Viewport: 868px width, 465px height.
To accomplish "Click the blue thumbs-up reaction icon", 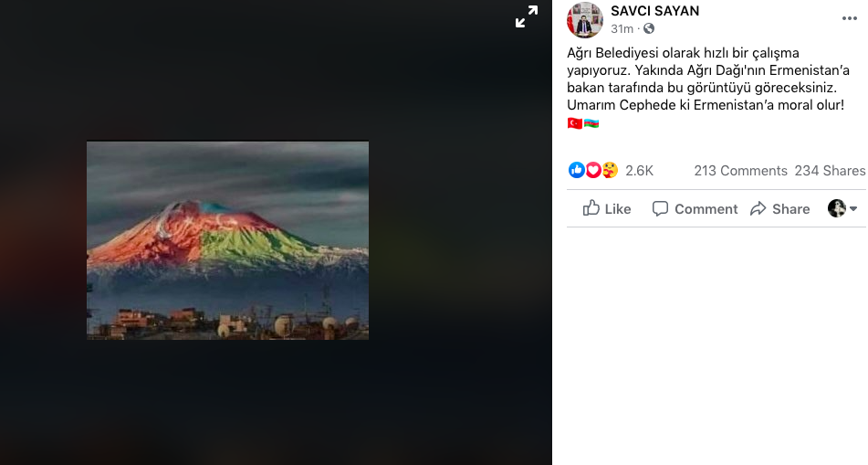I will point(576,170).
